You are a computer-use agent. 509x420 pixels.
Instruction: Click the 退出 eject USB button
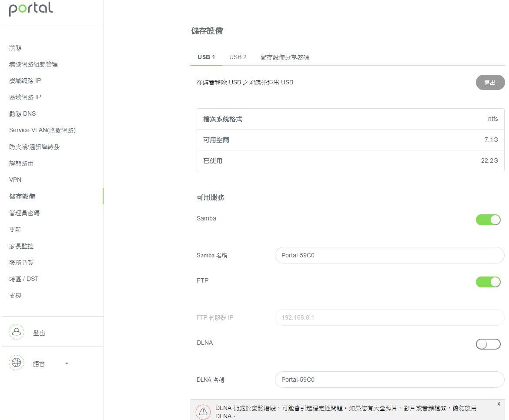pyautogui.click(x=490, y=82)
